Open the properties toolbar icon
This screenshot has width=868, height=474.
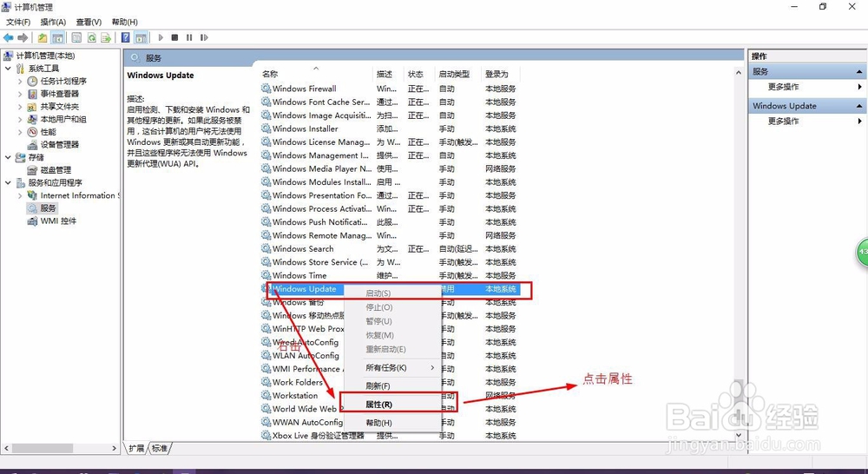tap(77, 37)
